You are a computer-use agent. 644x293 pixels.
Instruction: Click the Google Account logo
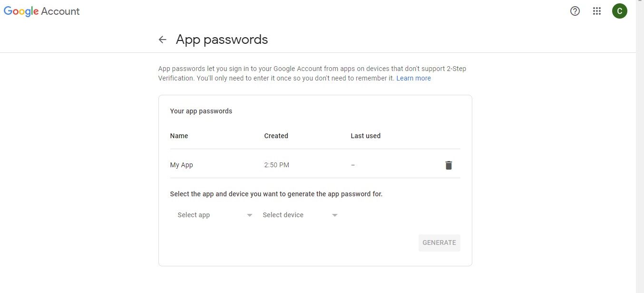click(42, 11)
